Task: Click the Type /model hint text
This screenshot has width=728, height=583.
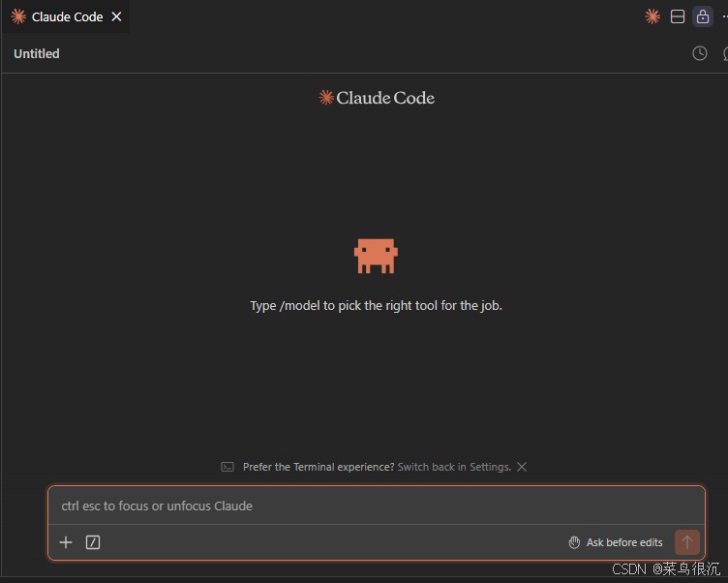Action: pos(376,306)
